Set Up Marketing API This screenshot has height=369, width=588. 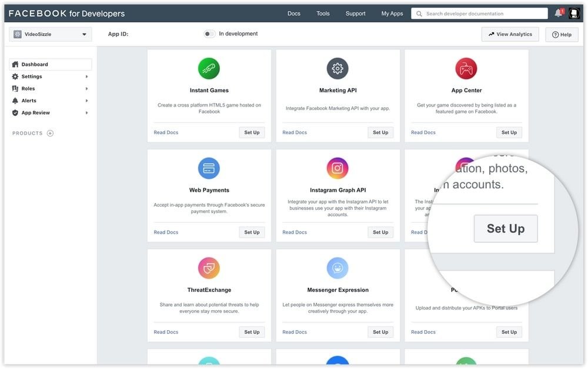(x=380, y=132)
